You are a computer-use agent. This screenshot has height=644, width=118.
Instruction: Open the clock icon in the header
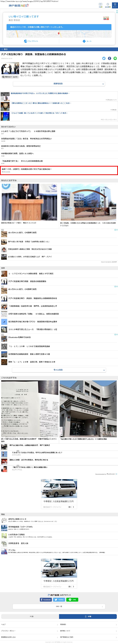[107, 5]
